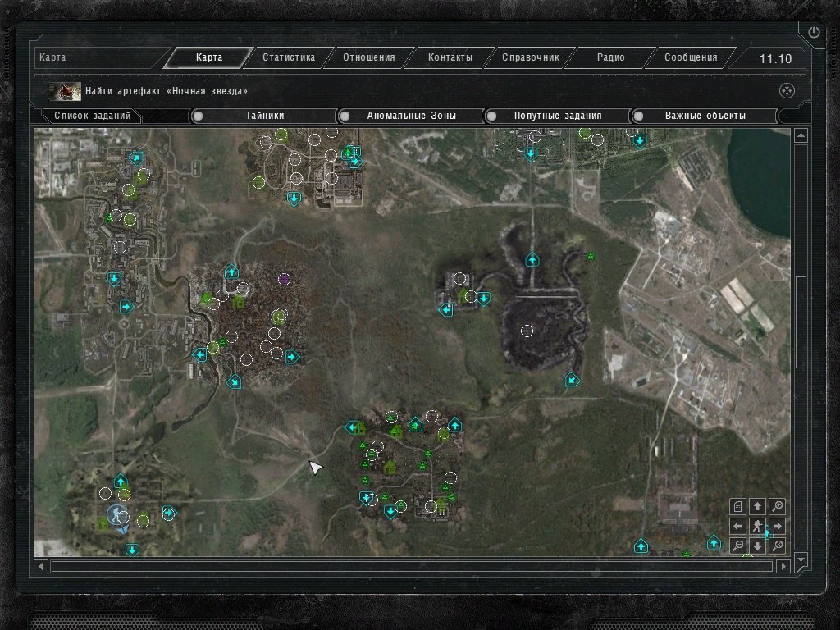Click the PDA power button icon
840x630 pixels.
coord(814,32)
